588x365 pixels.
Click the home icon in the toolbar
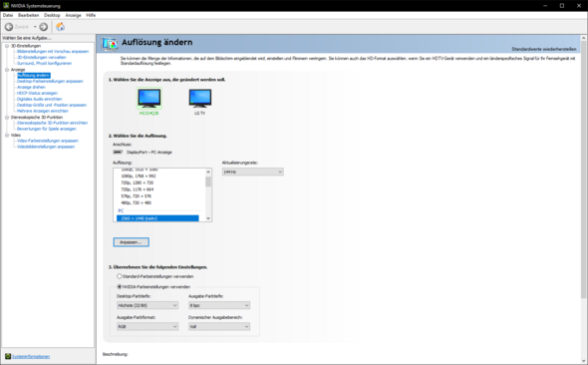(x=60, y=27)
